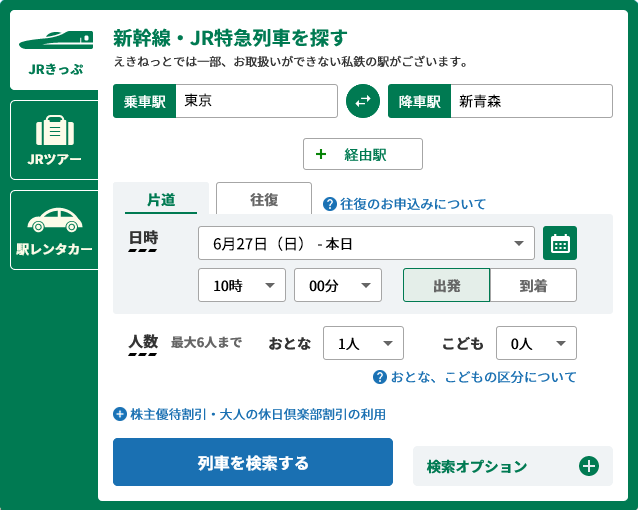Click the 駅レンタカー tab label

coord(55,249)
